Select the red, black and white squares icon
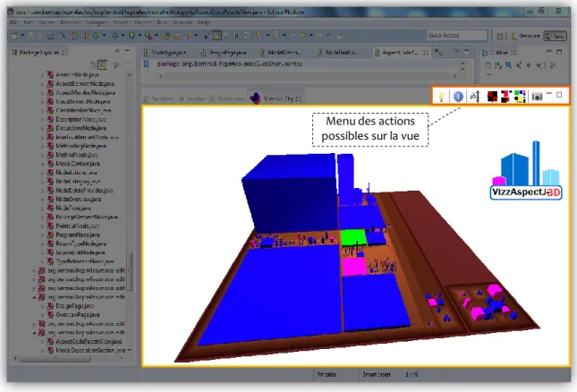 coord(505,97)
